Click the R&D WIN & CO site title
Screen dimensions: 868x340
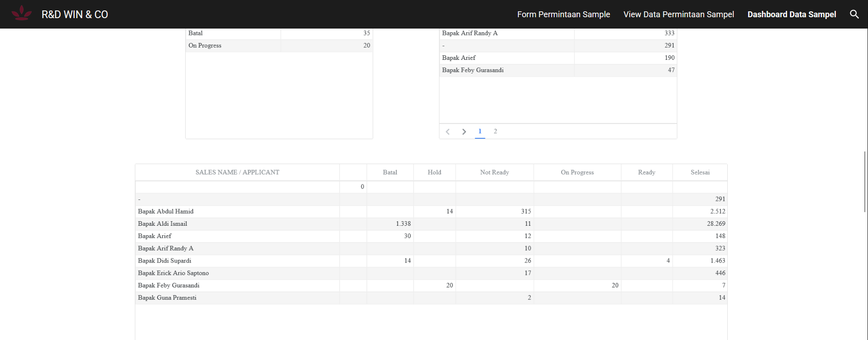tap(75, 15)
